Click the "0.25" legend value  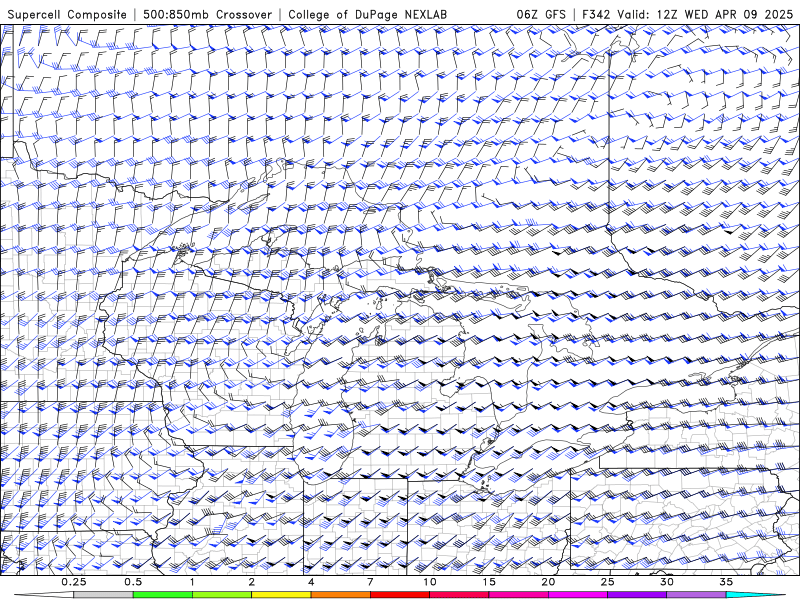[x=74, y=582]
